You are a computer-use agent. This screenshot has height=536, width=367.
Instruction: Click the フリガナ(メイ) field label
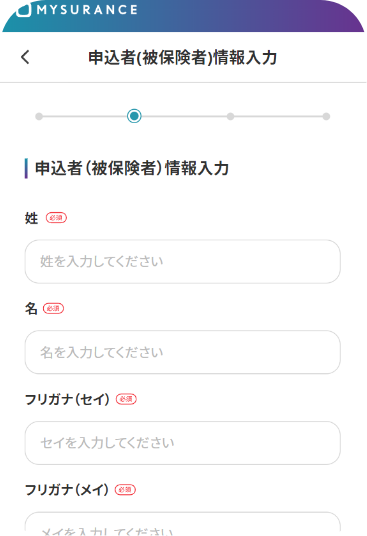click(67, 490)
